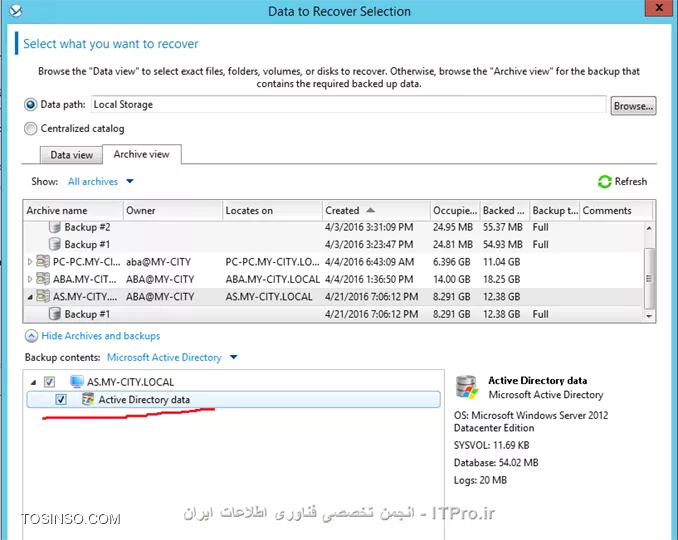Click the Created column sort arrow
Screen dimensions: 678x540
tap(370, 210)
